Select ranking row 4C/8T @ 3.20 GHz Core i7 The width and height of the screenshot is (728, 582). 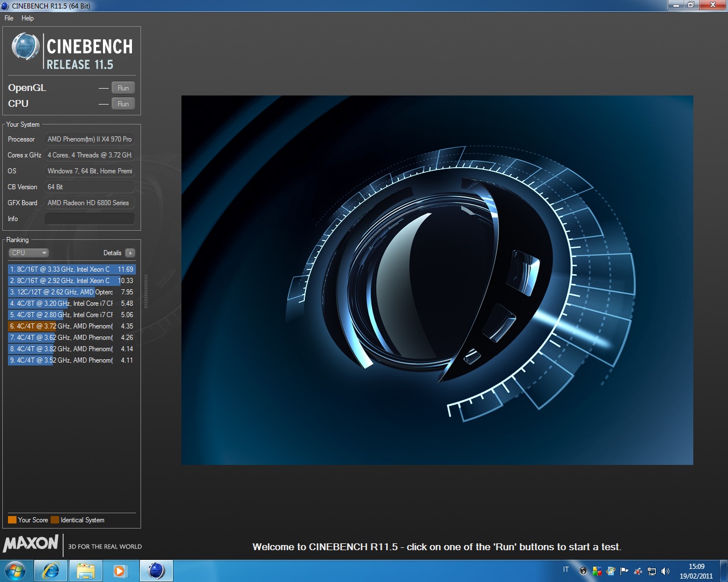[x=72, y=304]
